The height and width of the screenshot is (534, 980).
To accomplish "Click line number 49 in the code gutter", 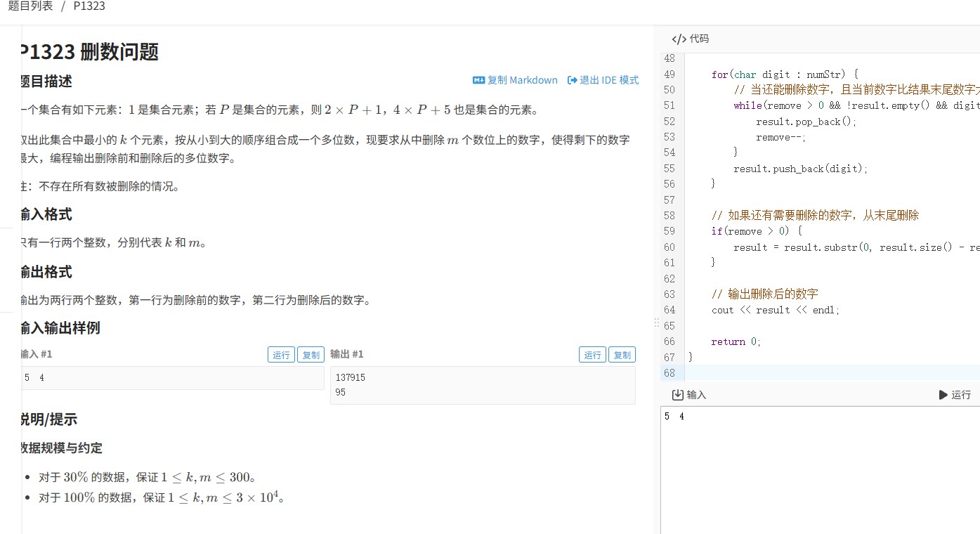I will pos(669,74).
